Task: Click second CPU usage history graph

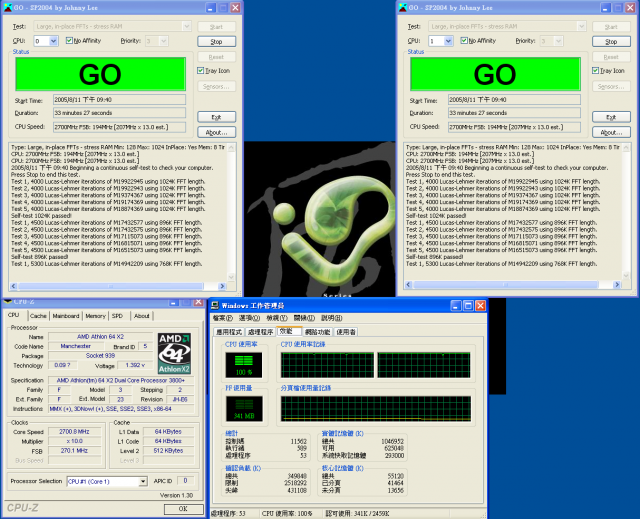Action: click(424, 365)
